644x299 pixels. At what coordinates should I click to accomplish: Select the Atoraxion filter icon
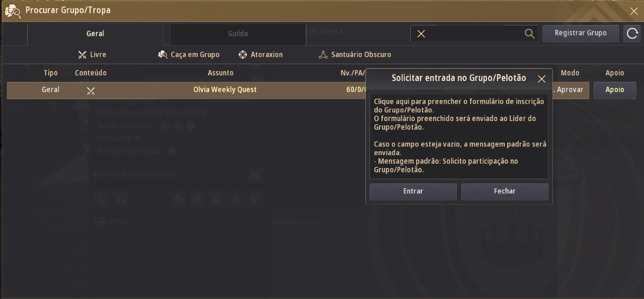(243, 55)
